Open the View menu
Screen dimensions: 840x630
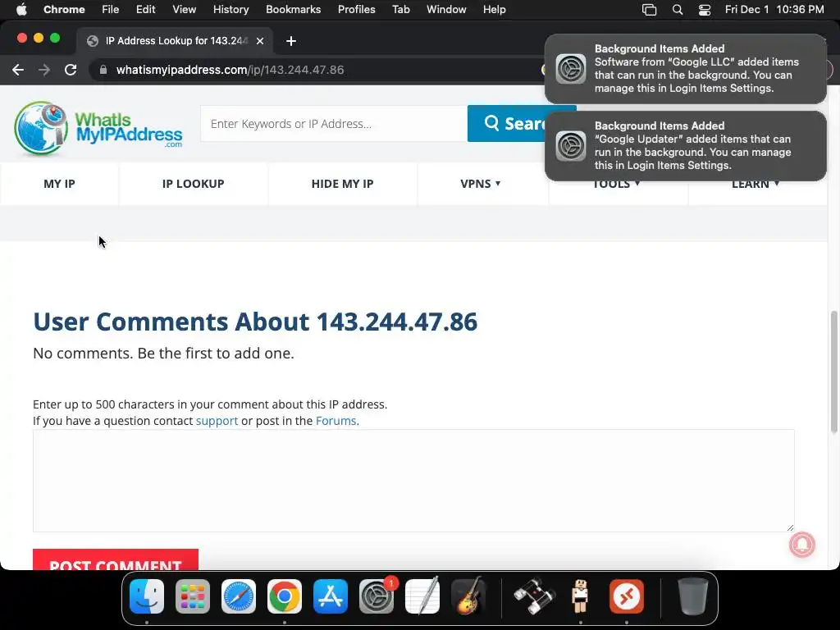[x=184, y=10]
